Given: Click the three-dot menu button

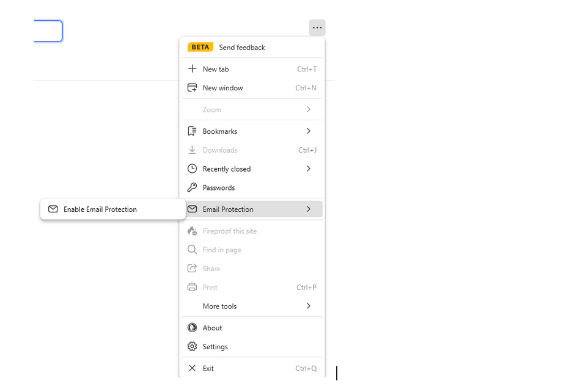Looking at the screenshot, I should 317,28.
